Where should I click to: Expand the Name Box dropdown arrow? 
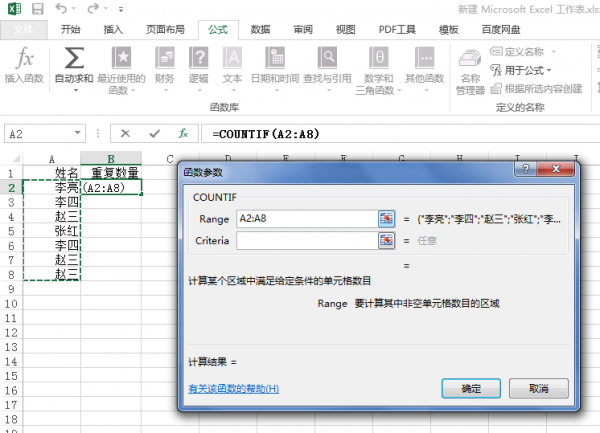click(78, 133)
